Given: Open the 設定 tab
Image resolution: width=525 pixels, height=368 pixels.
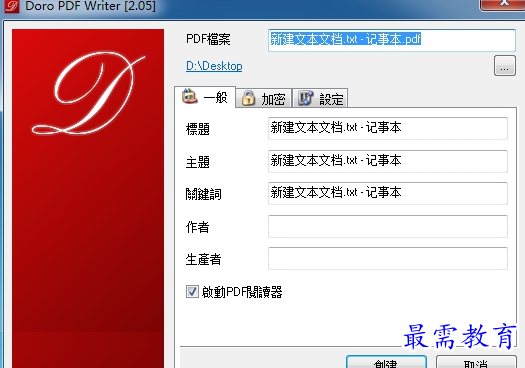Looking at the screenshot, I should tap(320, 98).
